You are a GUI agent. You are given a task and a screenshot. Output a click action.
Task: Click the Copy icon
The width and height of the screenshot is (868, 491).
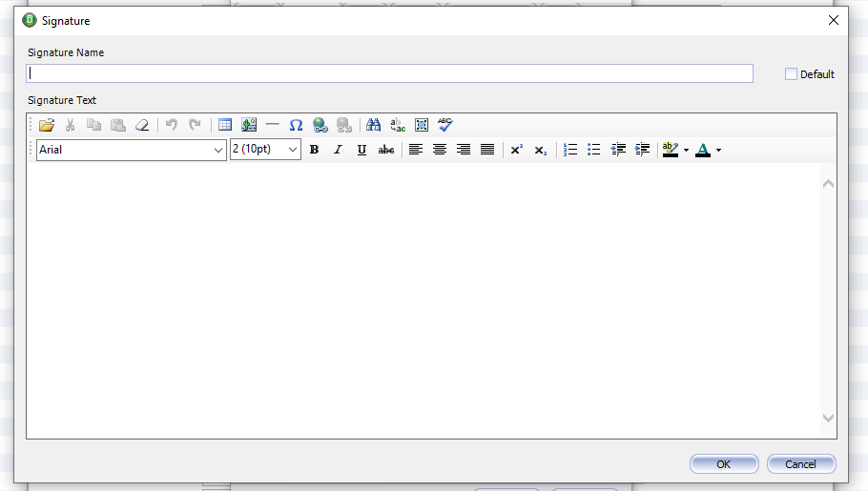pyautogui.click(x=94, y=125)
